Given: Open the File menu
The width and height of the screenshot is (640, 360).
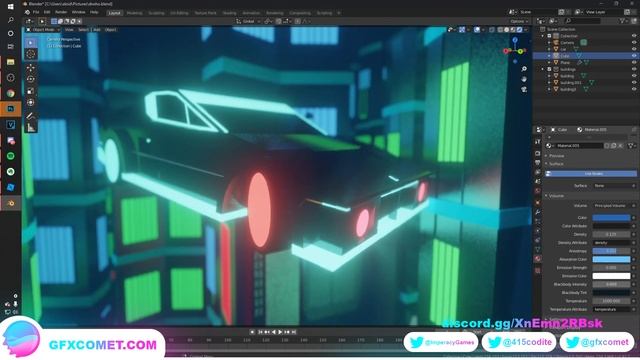Looking at the screenshot, I should click(36, 13).
